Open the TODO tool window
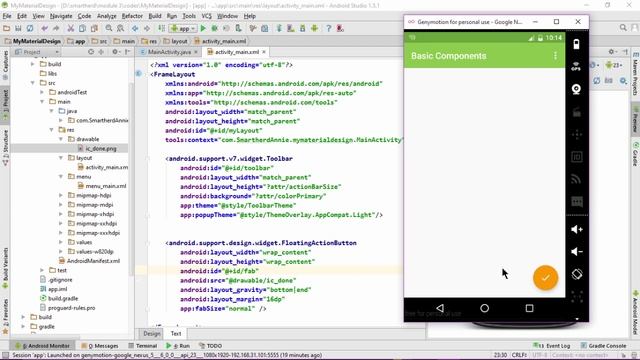640x360 pixels. [x=210, y=346]
